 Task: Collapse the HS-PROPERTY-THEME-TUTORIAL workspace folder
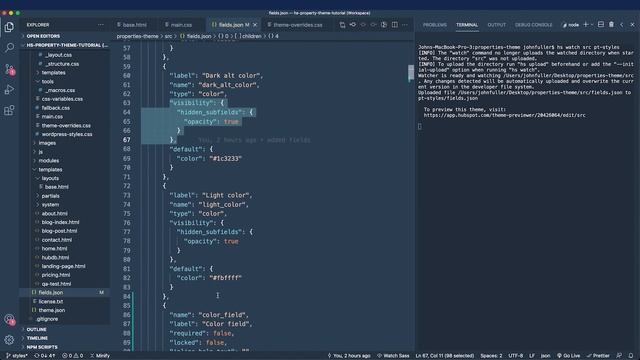[x=65, y=45]
